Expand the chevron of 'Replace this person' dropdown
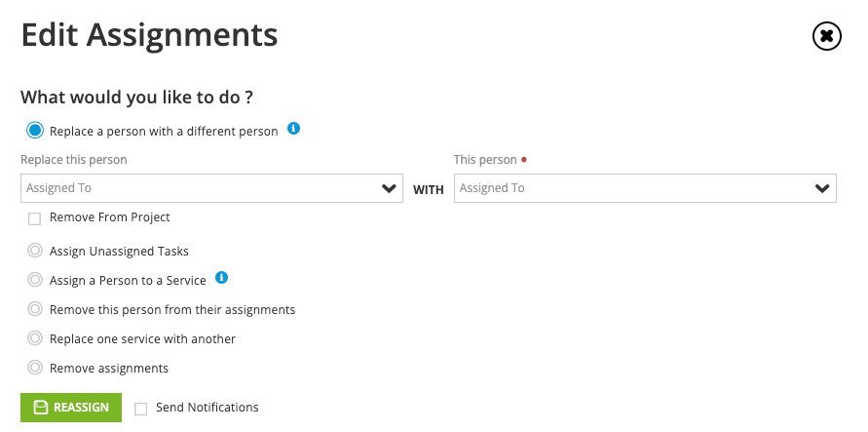868x432 pixels. coord(389,188)
